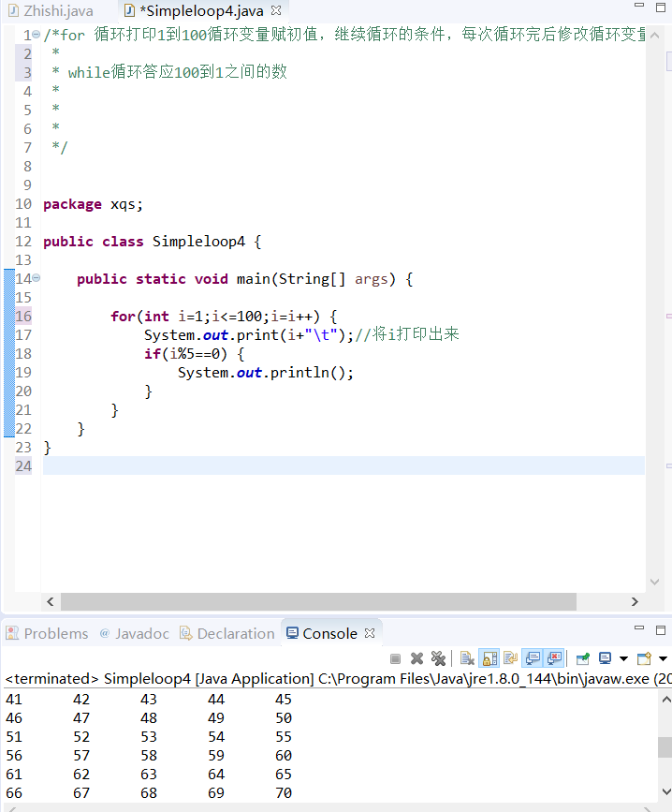672x812 pixels.
Task: Maximize the editor area
Action: click(661, 7)
